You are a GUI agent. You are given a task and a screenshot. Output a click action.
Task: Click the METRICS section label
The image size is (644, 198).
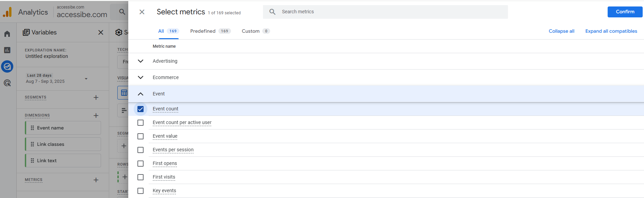(x=33, y=180)
